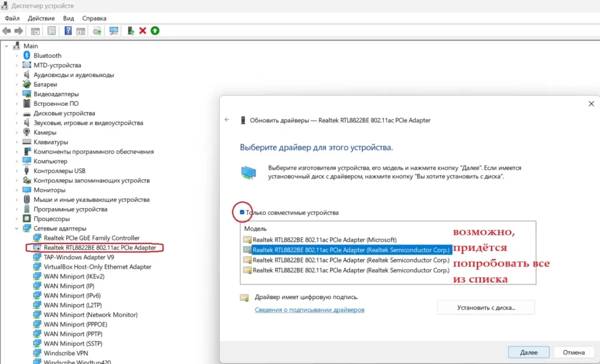Screen dimensions: 600x364
Task: Expand the Компьютер category
Action: 16,161
